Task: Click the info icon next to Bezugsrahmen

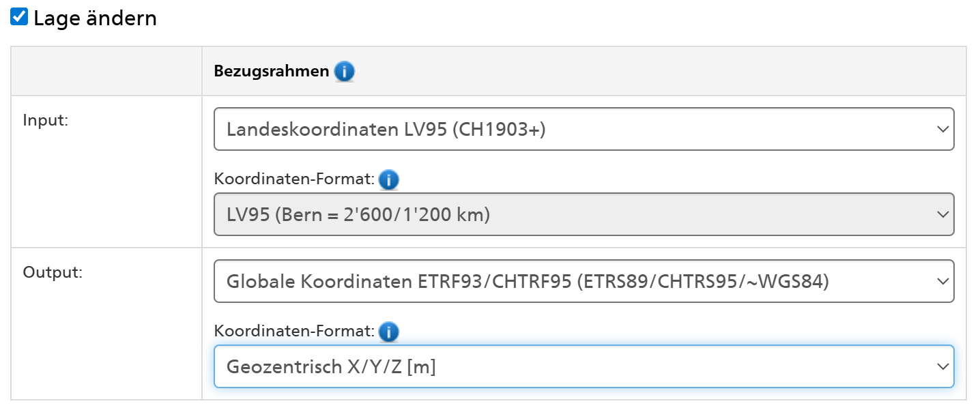Action: tap(345, 71)
